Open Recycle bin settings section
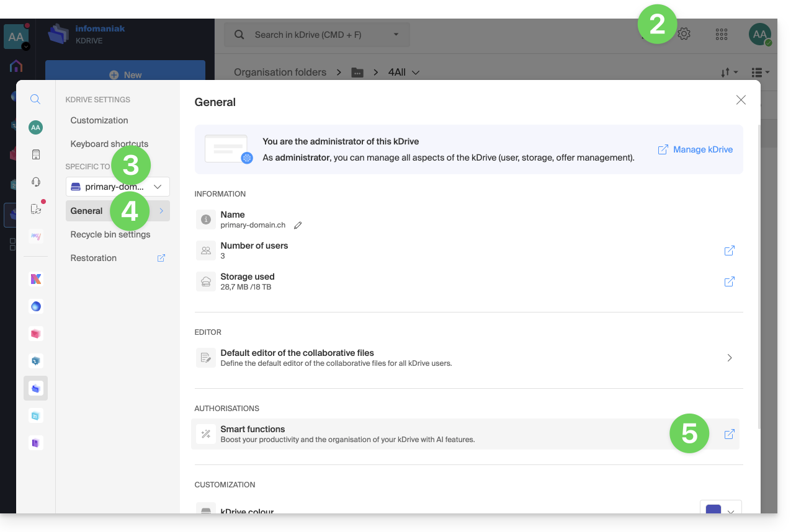The width and height of the screenshot is (796, 532). pyautogui.click(x=110, y=234)
